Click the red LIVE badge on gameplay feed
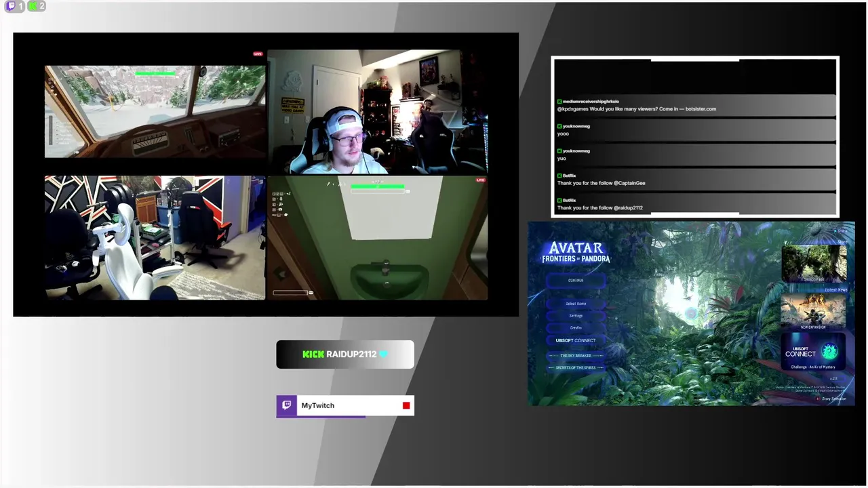868x488 pixels. [x=258, y=54]
